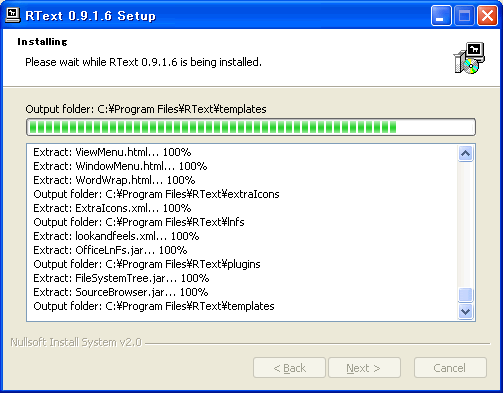503x393 pixels.
Task: Select 'Extract: FileSystemTree.jar... 100%' log line
Action: pyautogui.click(x=121, y=278)
